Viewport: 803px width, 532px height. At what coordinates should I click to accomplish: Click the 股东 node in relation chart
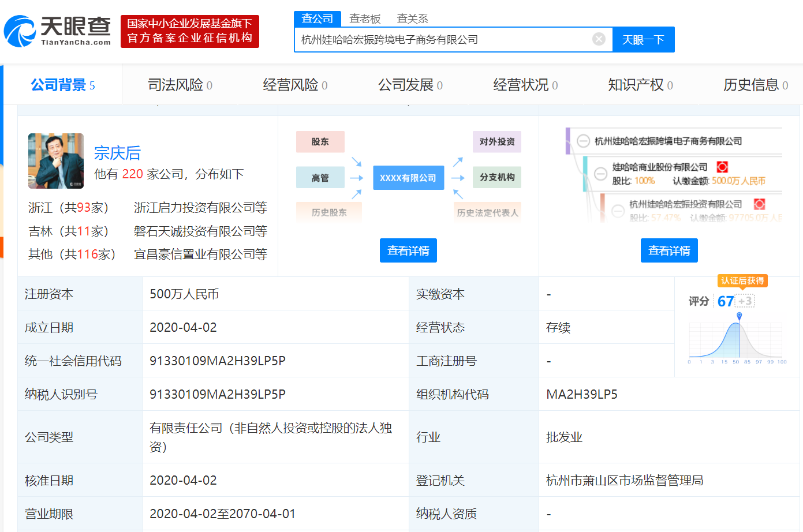tap(320, 142)
